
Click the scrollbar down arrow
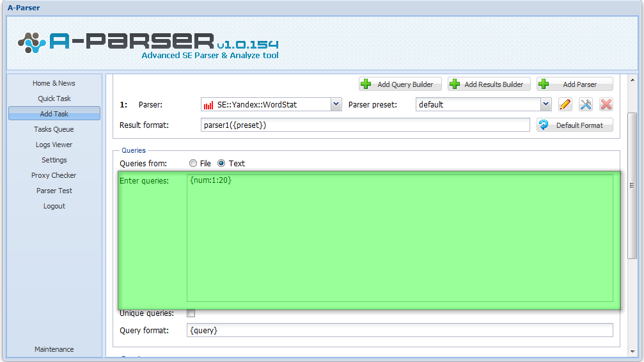pyautogui.click(x=632, y=352)
